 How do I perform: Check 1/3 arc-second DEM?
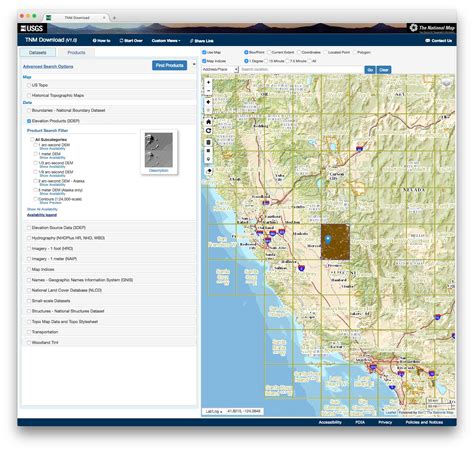[x=35, y=163]
